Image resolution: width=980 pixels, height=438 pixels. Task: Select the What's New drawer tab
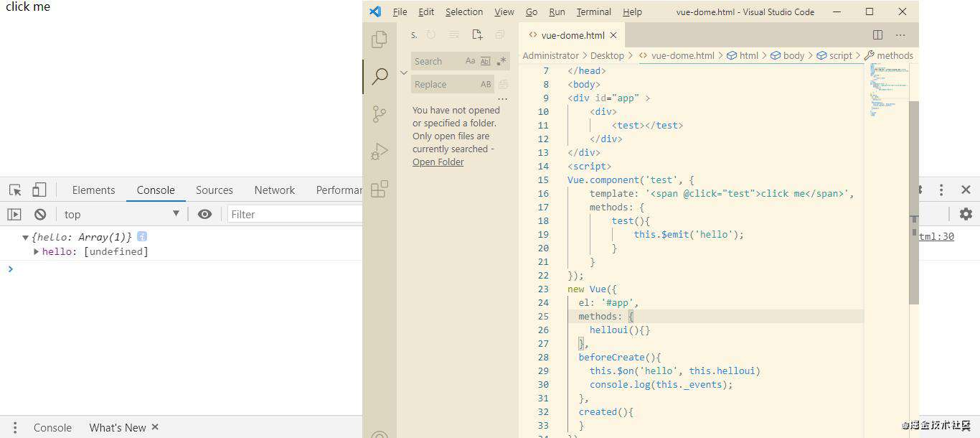point(117,427)
